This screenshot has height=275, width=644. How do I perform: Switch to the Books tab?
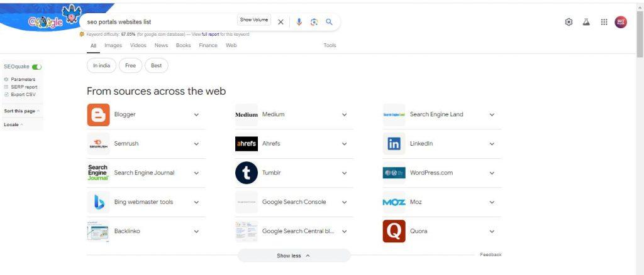click(183, 45)
